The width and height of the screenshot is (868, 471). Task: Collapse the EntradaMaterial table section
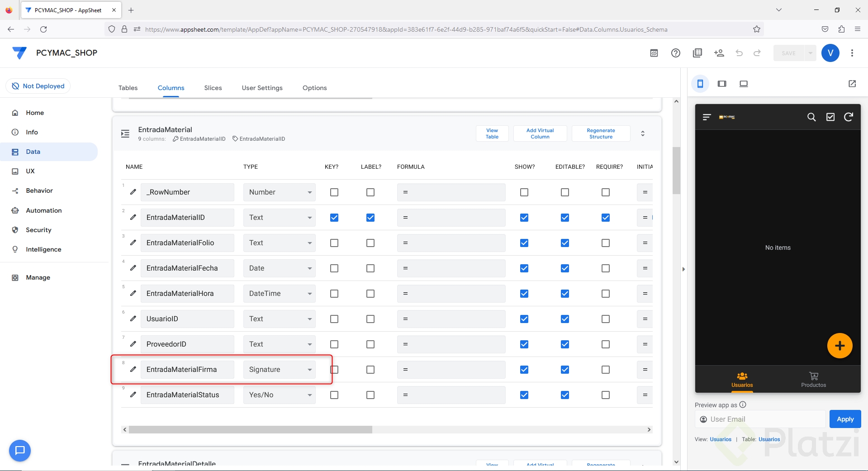[642, 133]
